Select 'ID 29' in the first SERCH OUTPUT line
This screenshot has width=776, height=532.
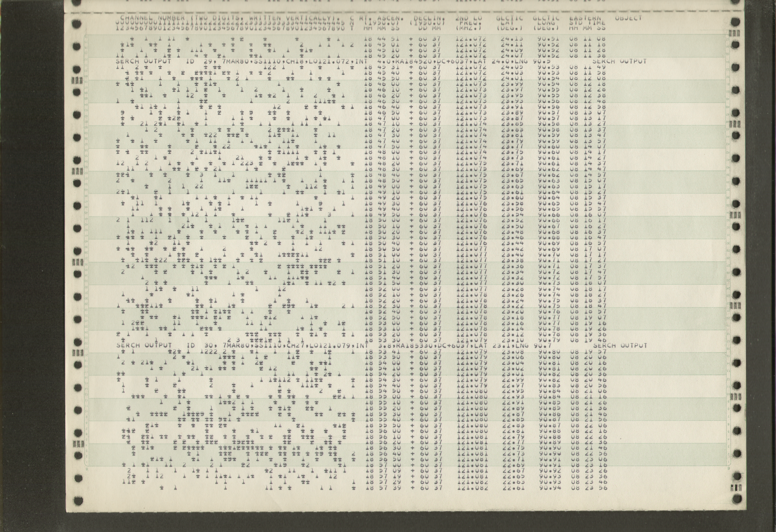(x=200, y=61)
